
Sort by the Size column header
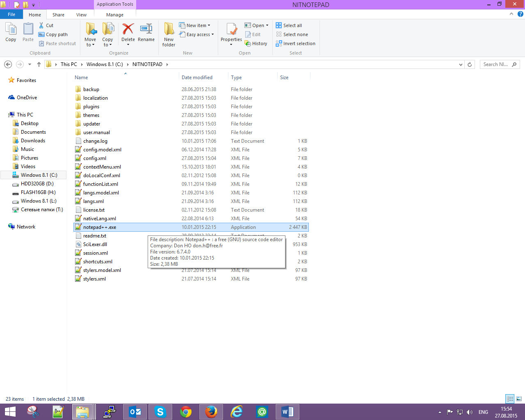point(284,78)
